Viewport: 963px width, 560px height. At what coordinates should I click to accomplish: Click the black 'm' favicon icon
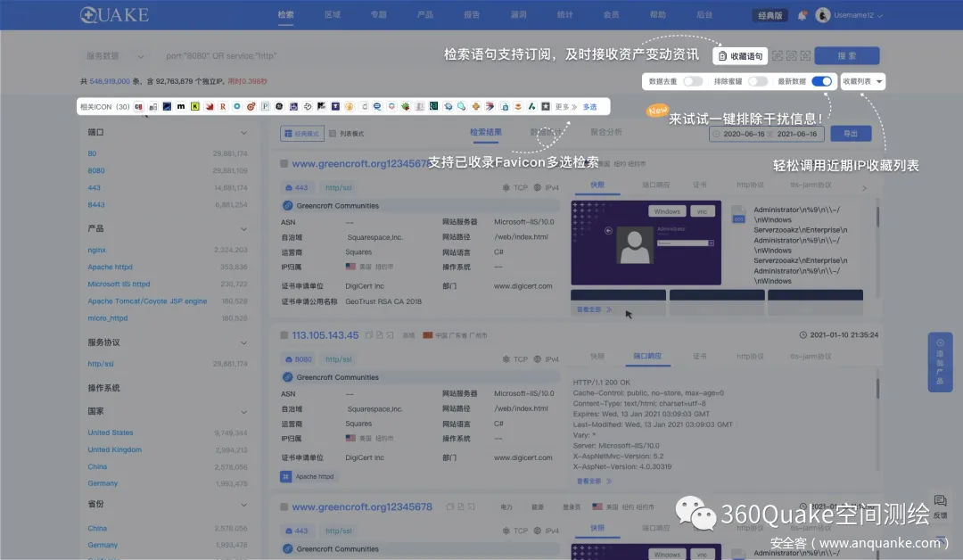(181, 107)
